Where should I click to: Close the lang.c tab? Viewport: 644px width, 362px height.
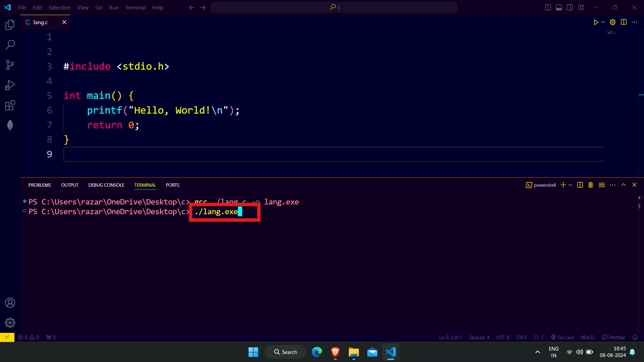(64, 22)
